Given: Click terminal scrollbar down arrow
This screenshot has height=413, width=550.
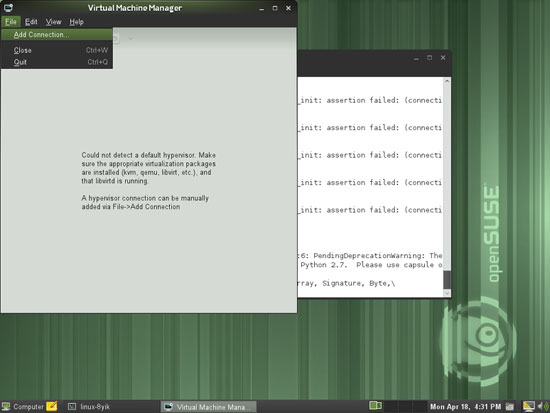Looking at the screenshot, I should 447,293.
